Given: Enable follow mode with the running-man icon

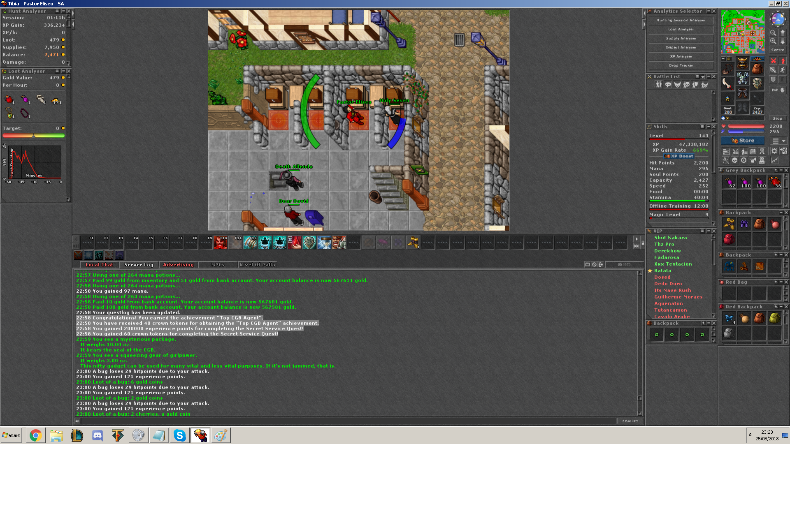Looking at the screenshot, I should (783, 69).
